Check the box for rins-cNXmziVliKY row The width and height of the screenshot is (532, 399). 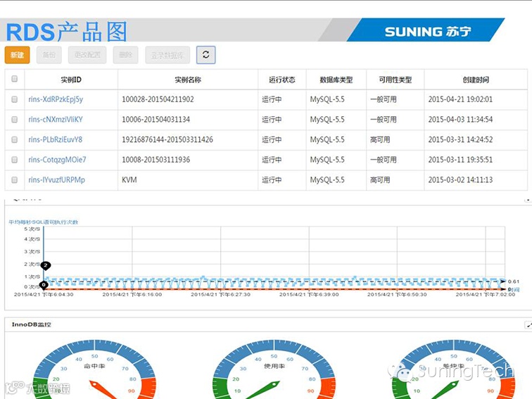click(15, 120)
